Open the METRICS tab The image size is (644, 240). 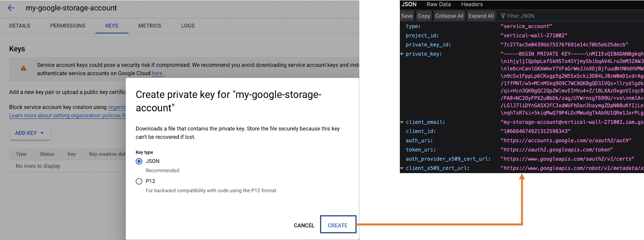tap(149, 26)
